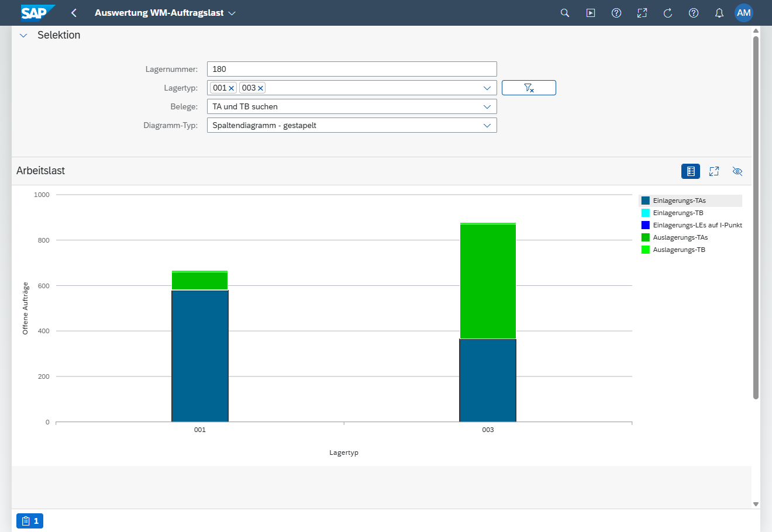This screenshot has height=532, width=772.
Task: Click the Einlagerungs-TB legend color swatch
Action: pos(646,213)
